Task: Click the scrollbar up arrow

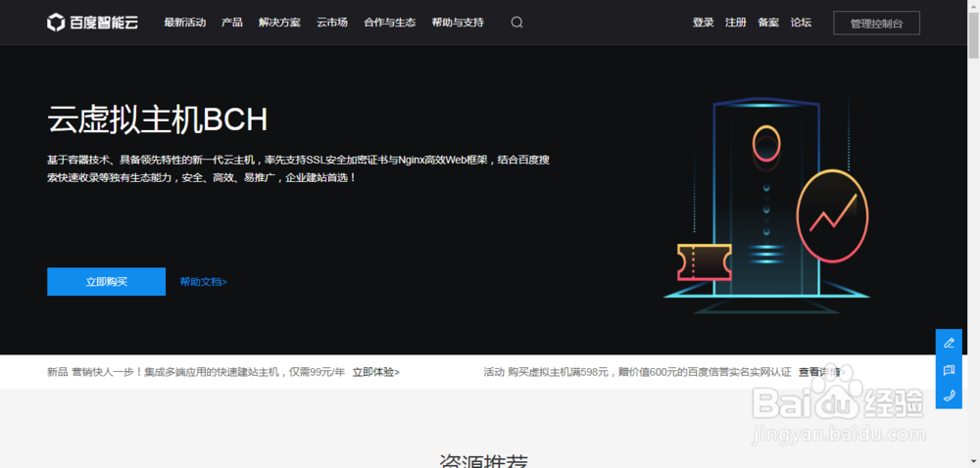Action: (x=974, y=5)
